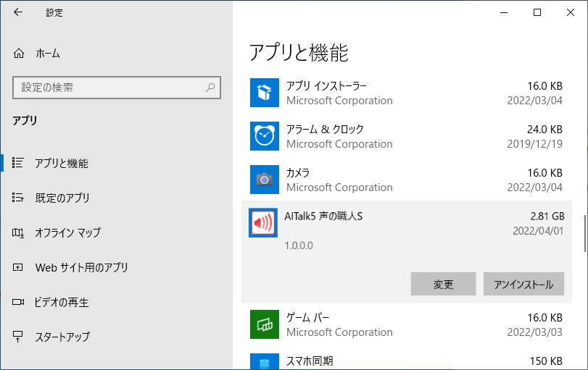
Task: Click the 24.0 KB size value
Action: tap(544, 129)
